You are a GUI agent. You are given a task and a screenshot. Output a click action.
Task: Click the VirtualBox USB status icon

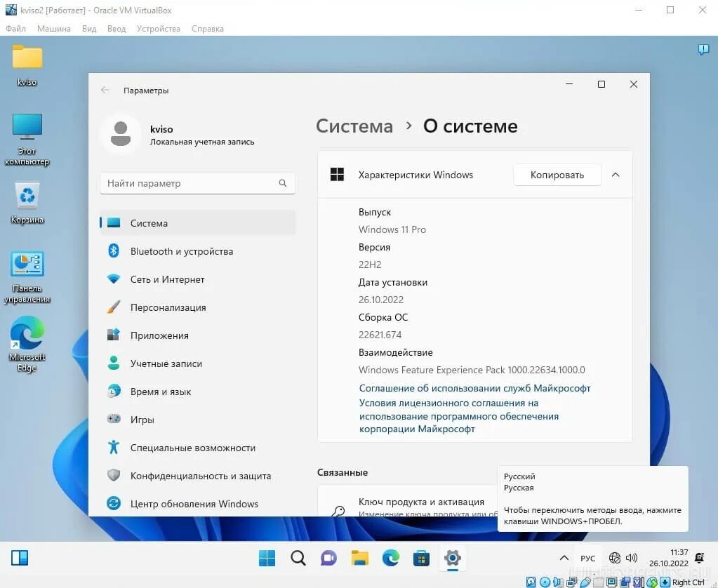click(x=585, y=582)
